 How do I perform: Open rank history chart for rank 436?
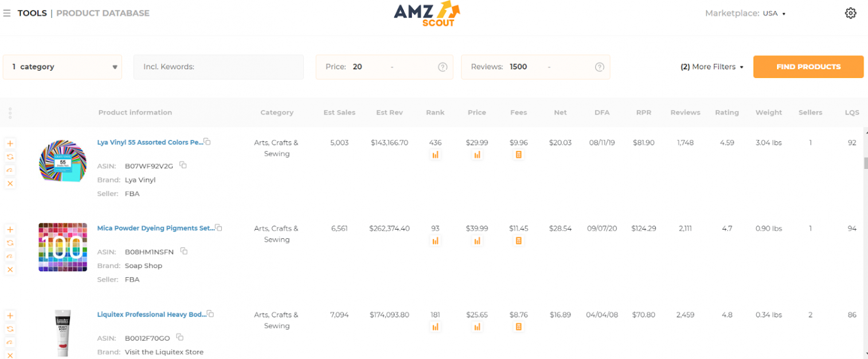pyautogui.click(x=435, y=155)
